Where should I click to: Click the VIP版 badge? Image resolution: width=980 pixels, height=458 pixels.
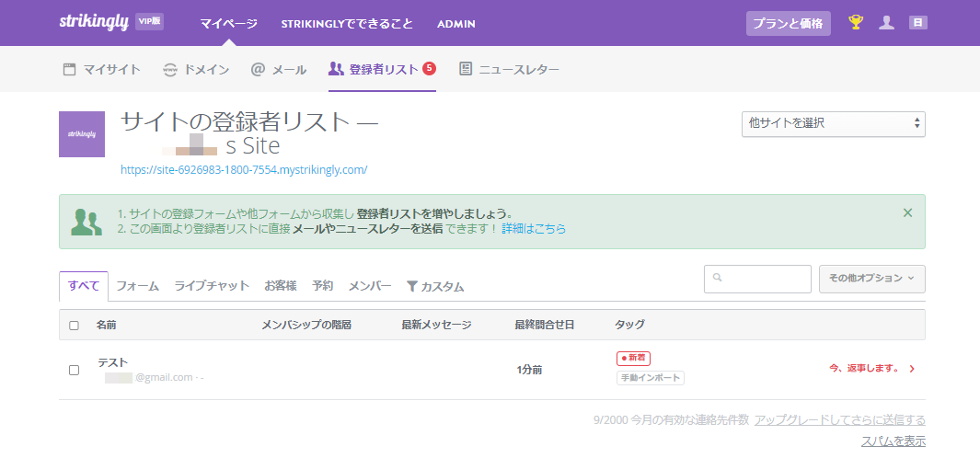(149, 22)
